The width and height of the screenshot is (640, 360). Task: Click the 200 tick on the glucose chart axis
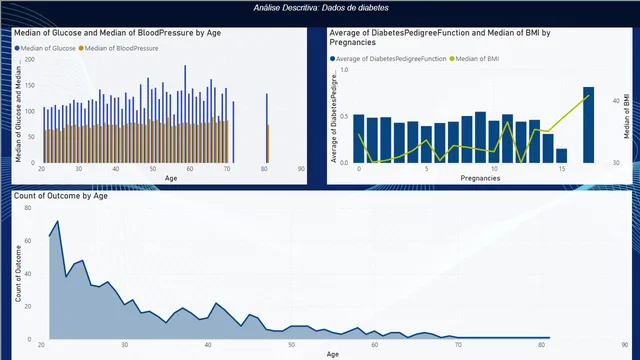coord(30,60)
